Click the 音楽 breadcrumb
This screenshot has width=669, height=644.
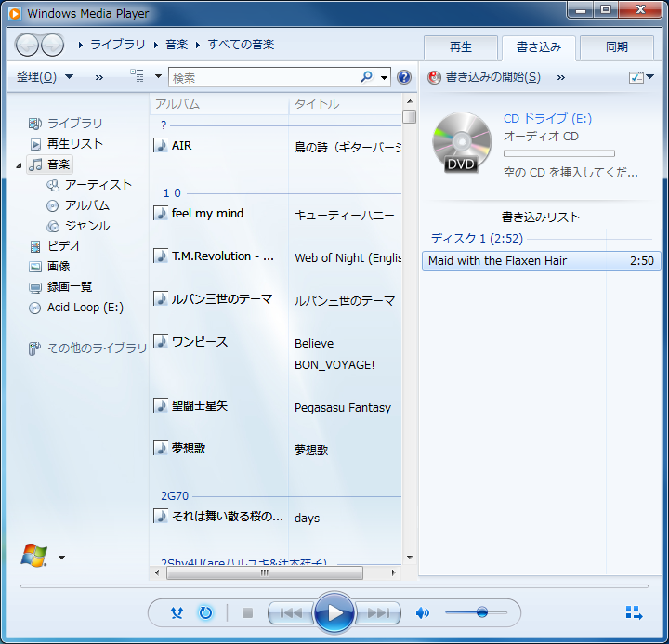(177, 45)
